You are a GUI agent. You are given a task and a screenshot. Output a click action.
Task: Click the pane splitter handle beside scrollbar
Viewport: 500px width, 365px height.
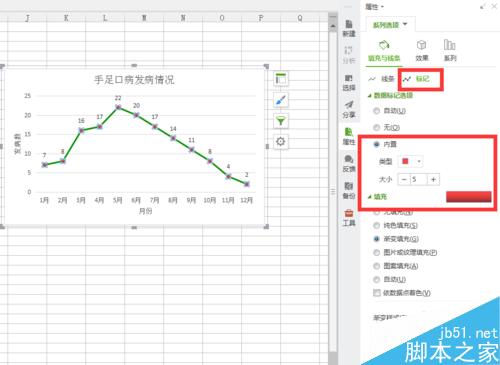[332, 192]
